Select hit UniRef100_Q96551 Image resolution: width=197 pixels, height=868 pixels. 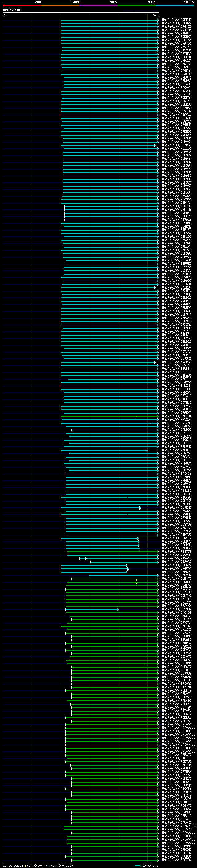[x=177, y=128]
